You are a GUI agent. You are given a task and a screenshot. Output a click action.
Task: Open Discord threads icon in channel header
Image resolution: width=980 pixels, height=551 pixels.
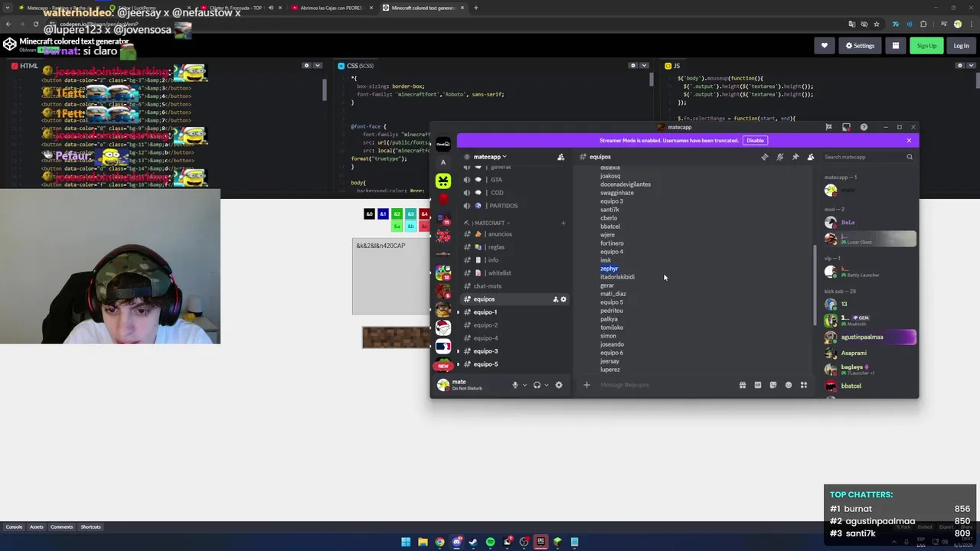764,157
